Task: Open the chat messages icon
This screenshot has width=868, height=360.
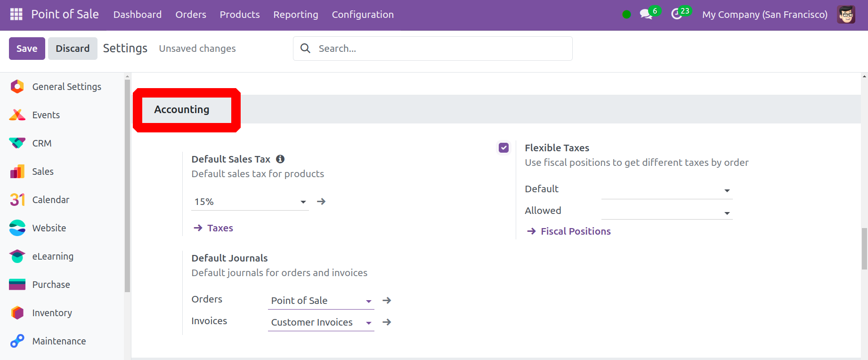Action: tap(646, 15)
